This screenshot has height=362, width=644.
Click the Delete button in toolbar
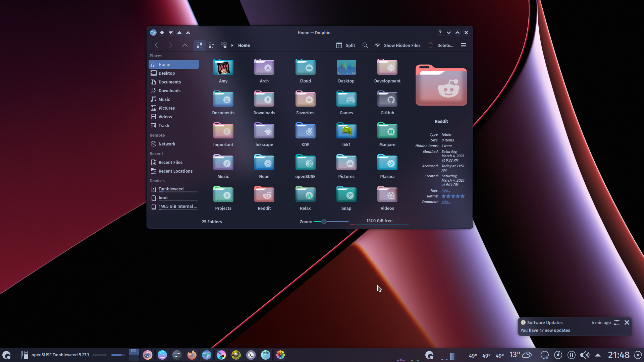coord(441,45)
